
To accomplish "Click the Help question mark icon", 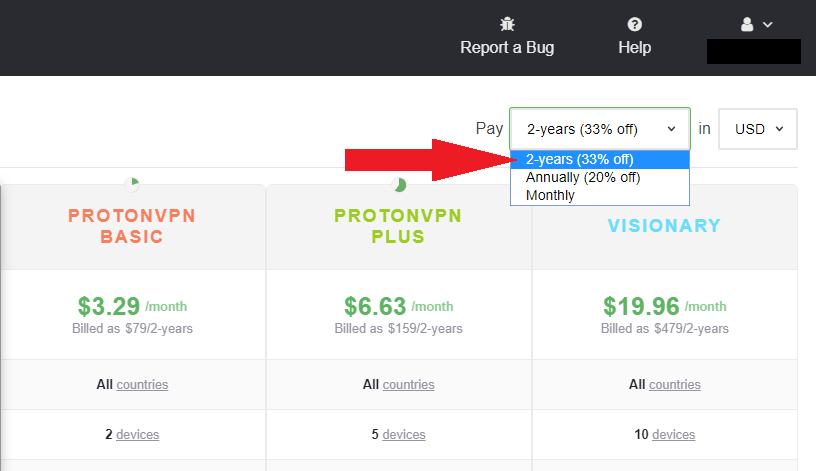I will point(634,24).
